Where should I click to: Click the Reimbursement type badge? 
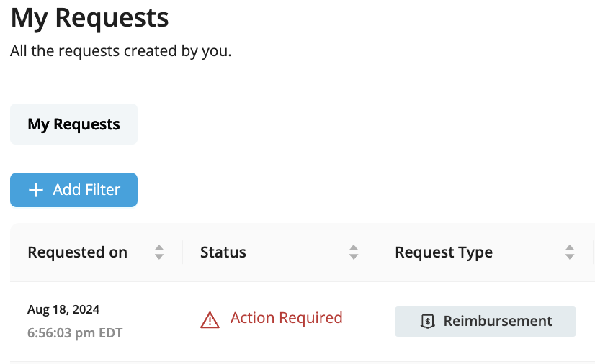tap(486, 322)
